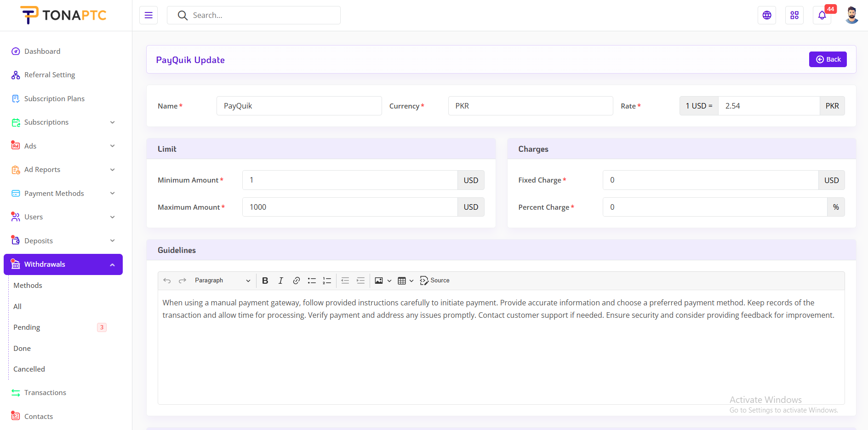Open Subscription Plans page
The height and width of the screenshot is (430, 868).
point(54,98)
